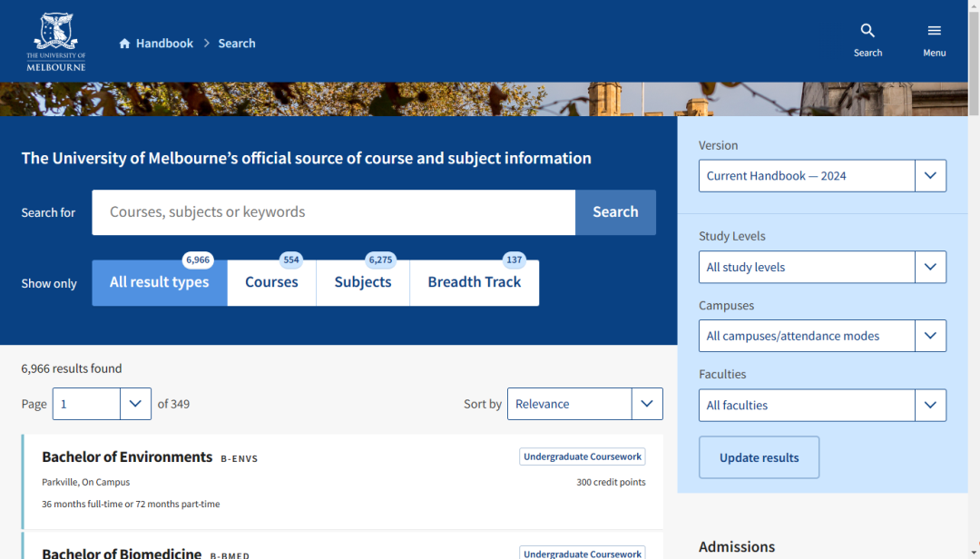Click the chevron arrow of Faculties selector
The width and height of the screenshot is (980, 559).
[930, 405]
